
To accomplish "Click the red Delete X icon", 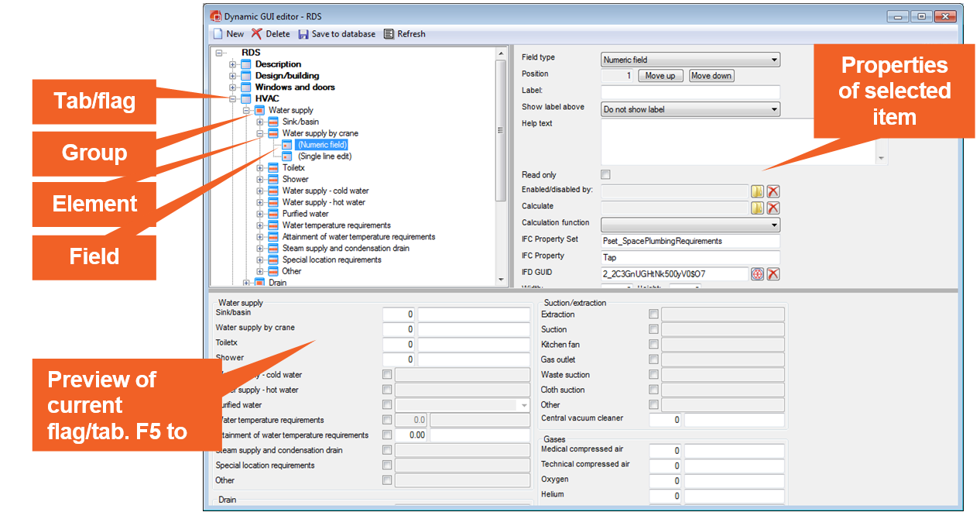I will coord(257,34).
